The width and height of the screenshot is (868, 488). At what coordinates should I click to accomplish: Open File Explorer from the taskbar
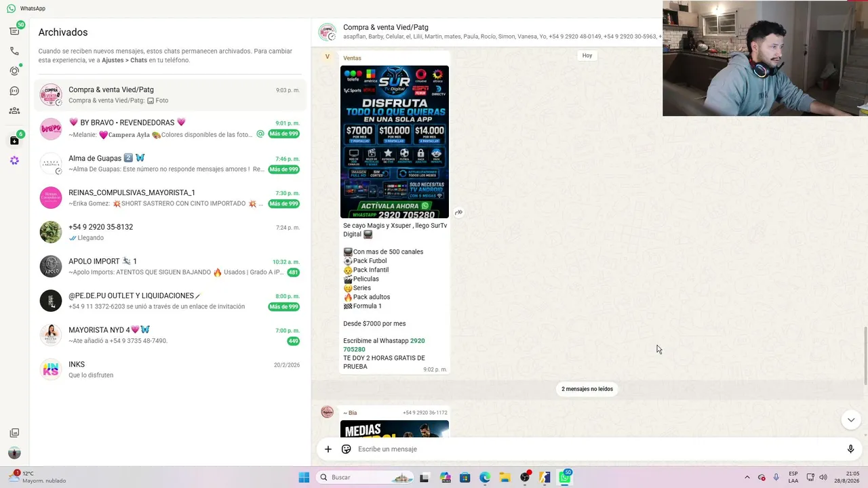click(x=505, y=477)
